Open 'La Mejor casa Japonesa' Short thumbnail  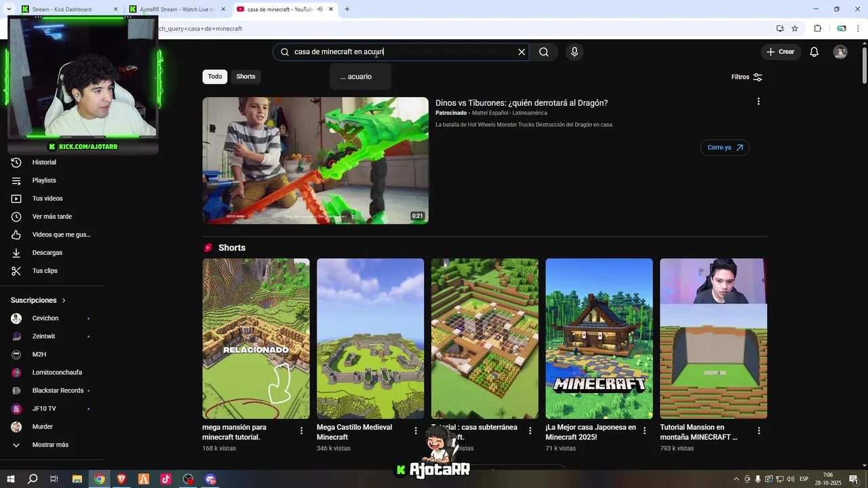(x=599, y=338)
